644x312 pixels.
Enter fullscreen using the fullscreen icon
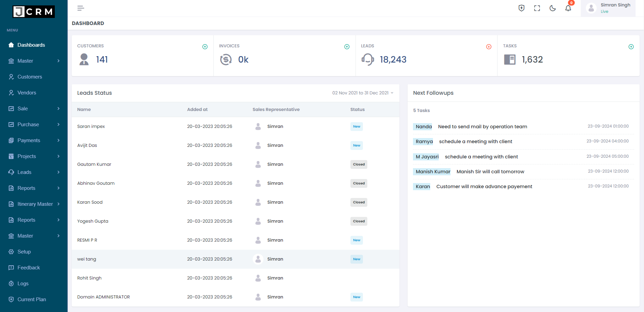tap(537, 8)
